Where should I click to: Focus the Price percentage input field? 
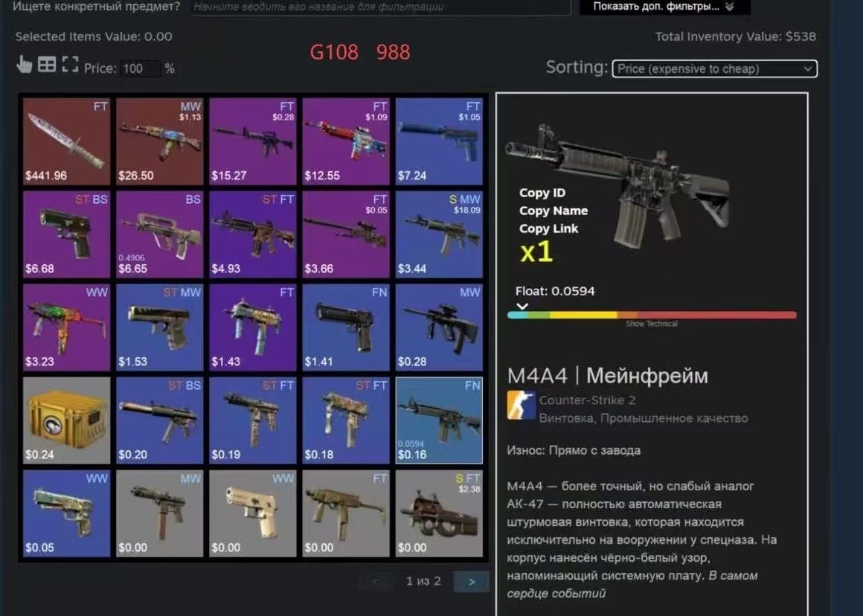click(140, 68)
